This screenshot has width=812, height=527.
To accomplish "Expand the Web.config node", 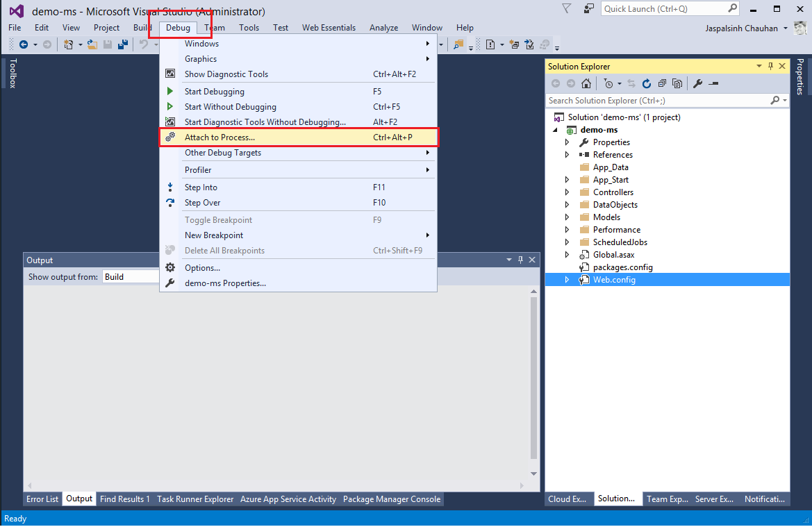I will coord(567,280).
